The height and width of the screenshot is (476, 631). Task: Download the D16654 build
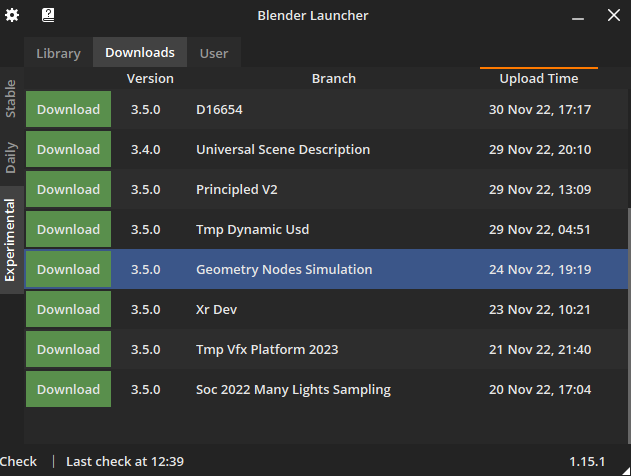(68, 109)
